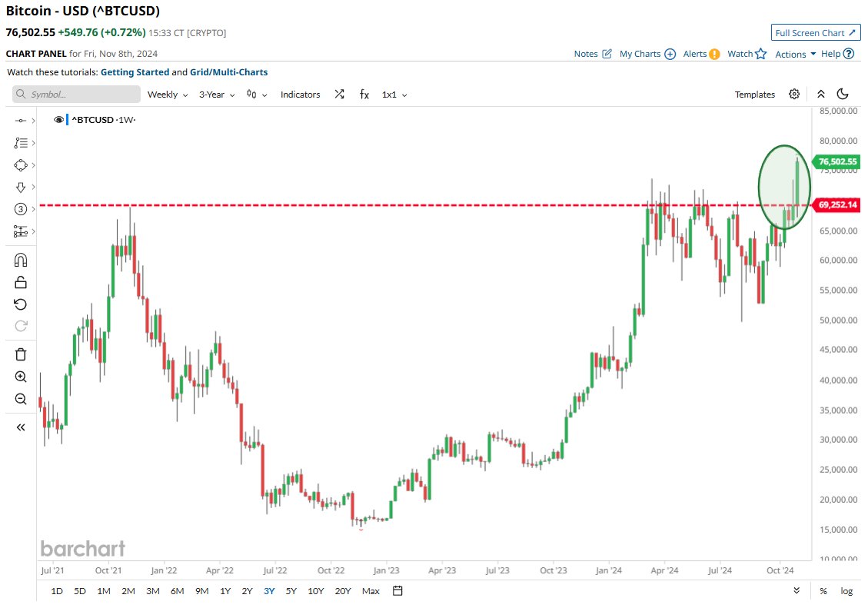Open the numbered wave count tool

21,209
